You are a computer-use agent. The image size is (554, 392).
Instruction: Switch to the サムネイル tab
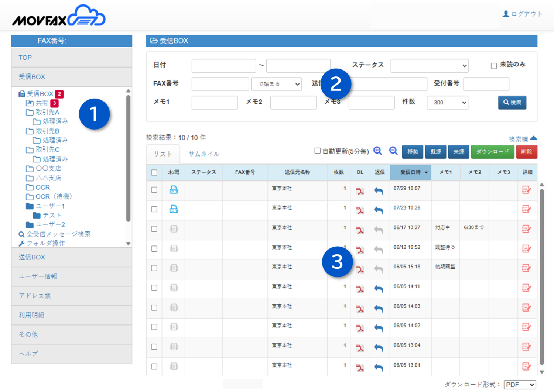coord(204,154)
